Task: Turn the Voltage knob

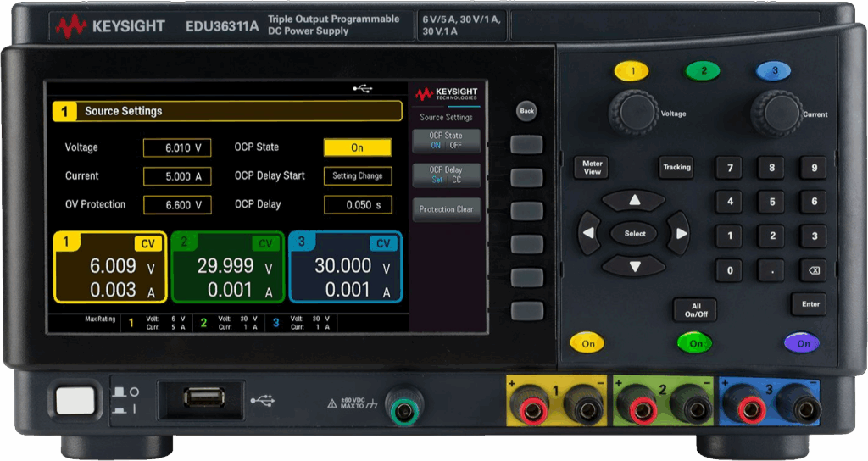Action: click(634, 113)
